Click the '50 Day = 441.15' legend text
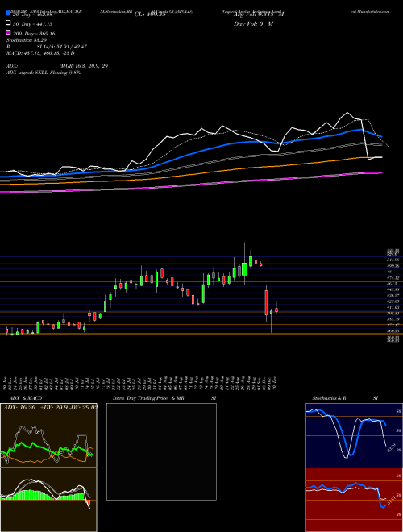403x532 pixels. pyautogui.click(x=32, y=24)
